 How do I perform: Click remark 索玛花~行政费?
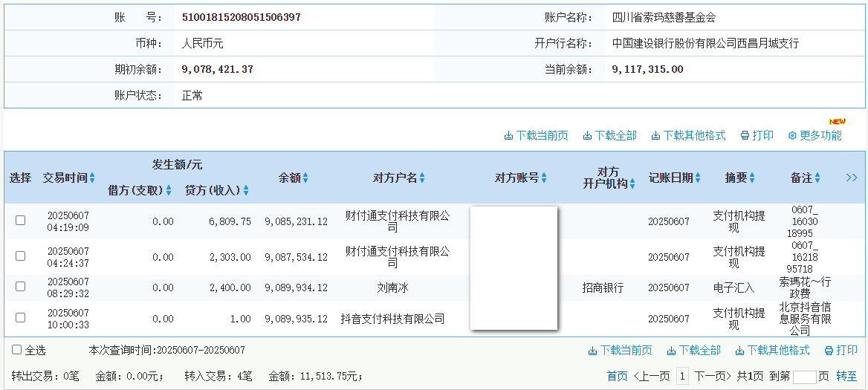click(x=804, y=287)
